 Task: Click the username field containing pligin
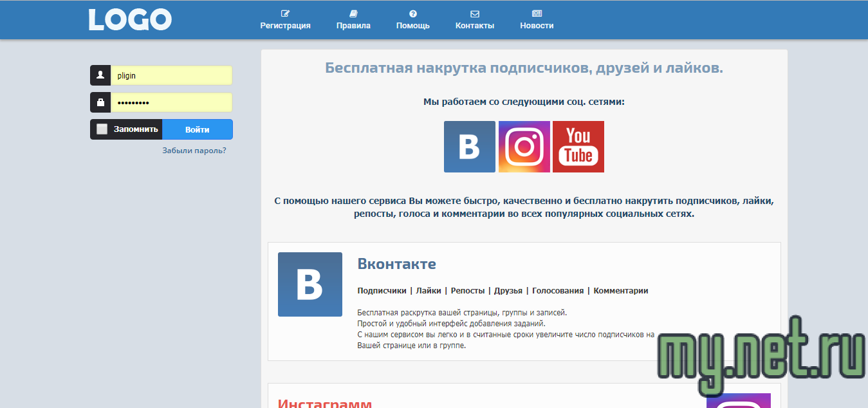point(171,75)
